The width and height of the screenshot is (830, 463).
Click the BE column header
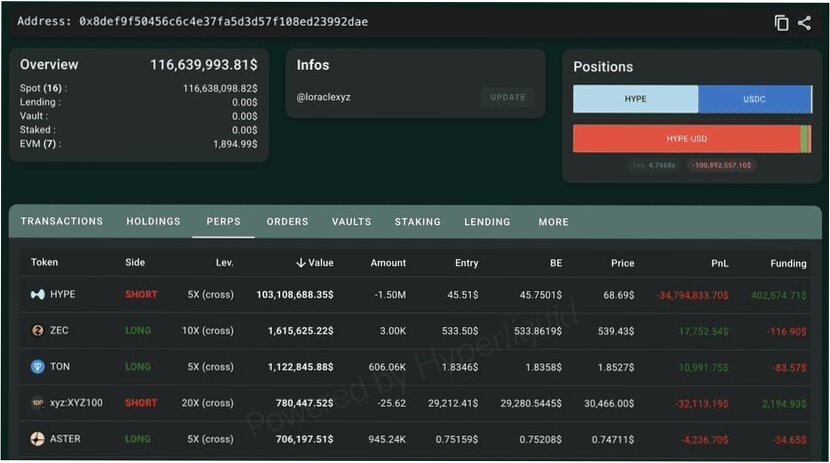tap(556, 263)
